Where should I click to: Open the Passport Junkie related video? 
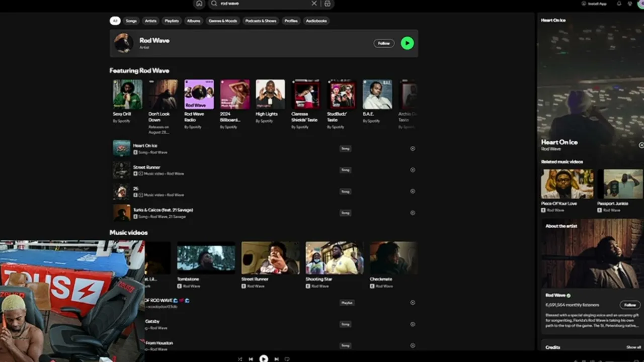click(x=623, y=184)
